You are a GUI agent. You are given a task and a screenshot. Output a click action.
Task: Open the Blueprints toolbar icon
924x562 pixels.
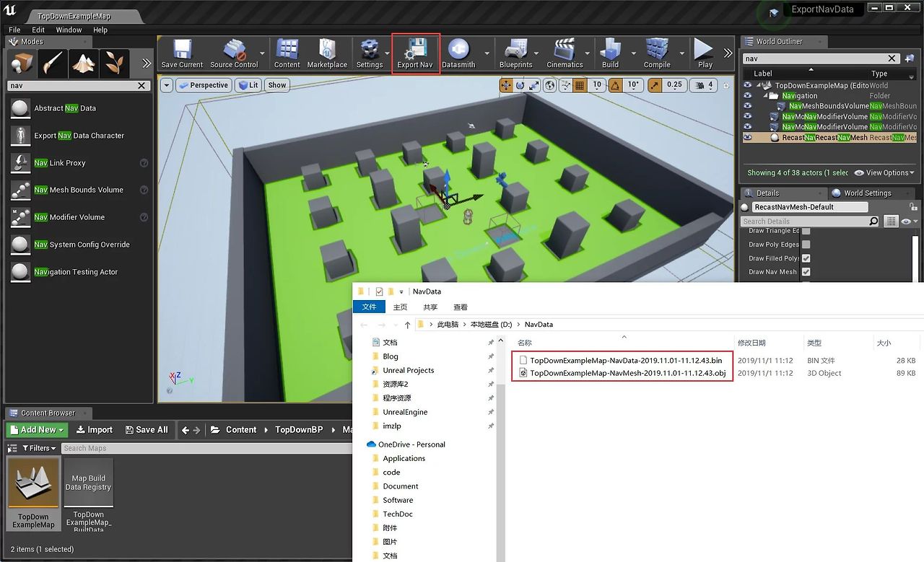point(515,54)
